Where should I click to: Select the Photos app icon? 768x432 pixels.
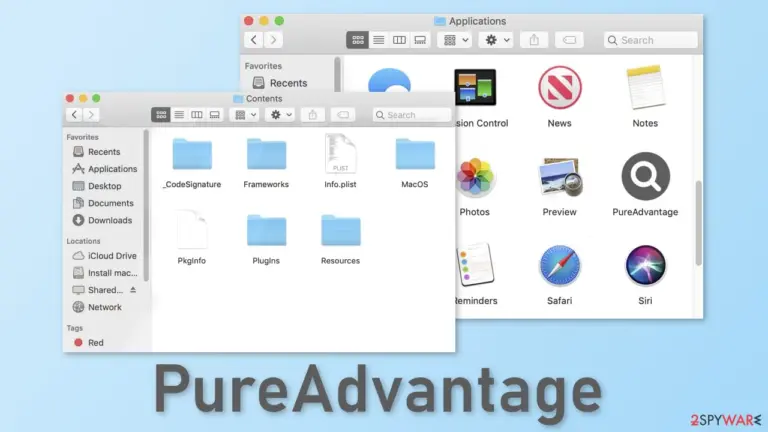(475, 176)
